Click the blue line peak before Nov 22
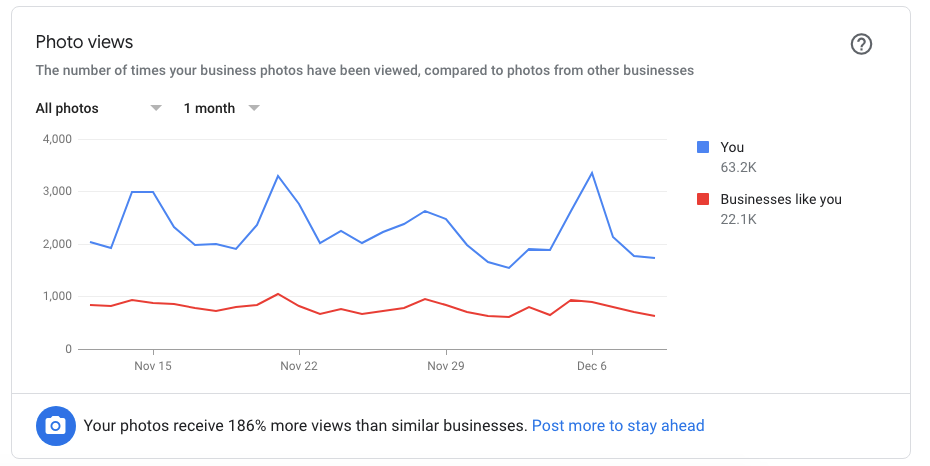 [x=278, y=176]
